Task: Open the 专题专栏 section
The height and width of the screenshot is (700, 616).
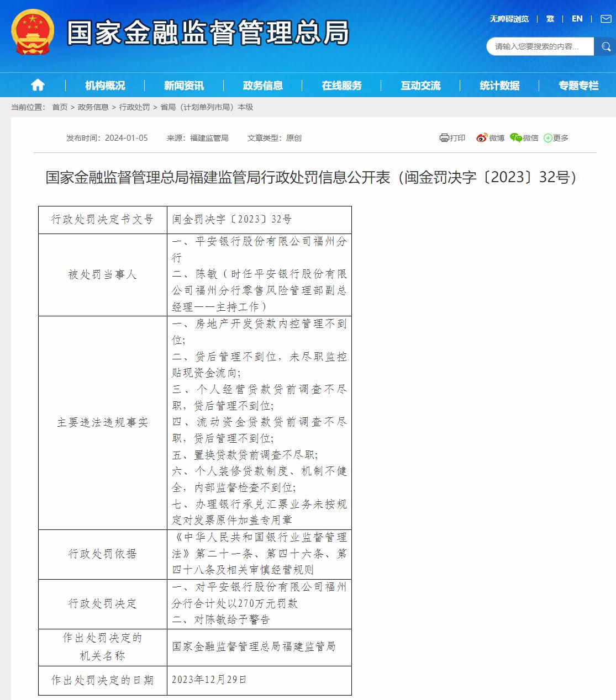Action: [578, 85]
